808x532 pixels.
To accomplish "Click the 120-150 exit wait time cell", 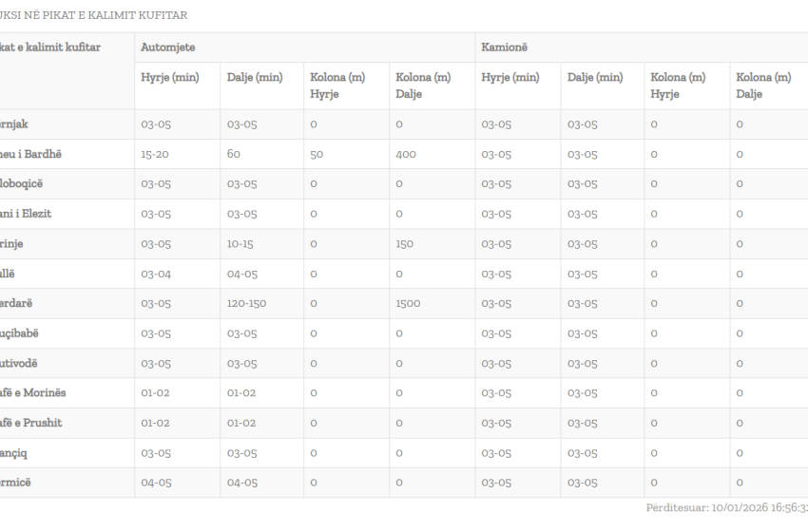I will pos(247,304).
